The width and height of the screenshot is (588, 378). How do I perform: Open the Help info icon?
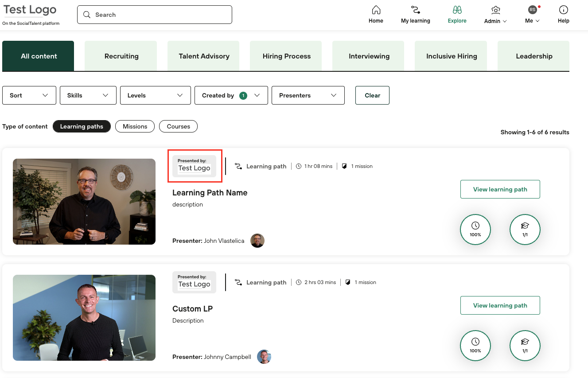pyautogui.click(x=563, y=10)
